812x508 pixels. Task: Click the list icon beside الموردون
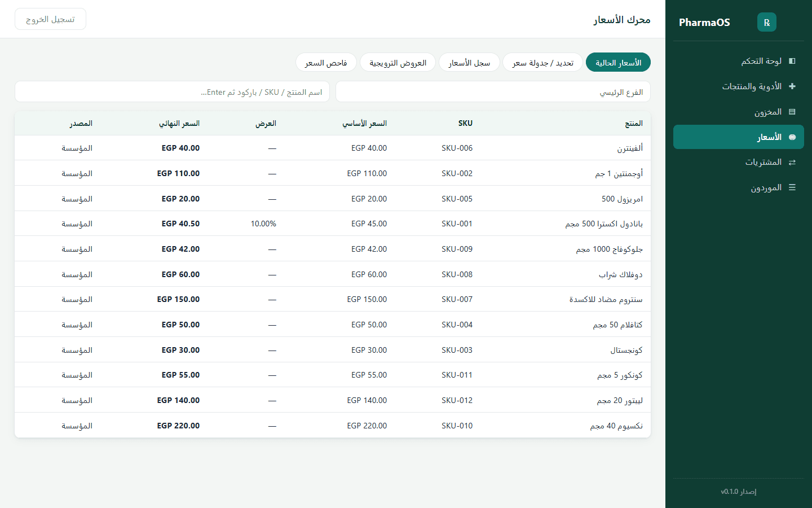pos(792,187)
